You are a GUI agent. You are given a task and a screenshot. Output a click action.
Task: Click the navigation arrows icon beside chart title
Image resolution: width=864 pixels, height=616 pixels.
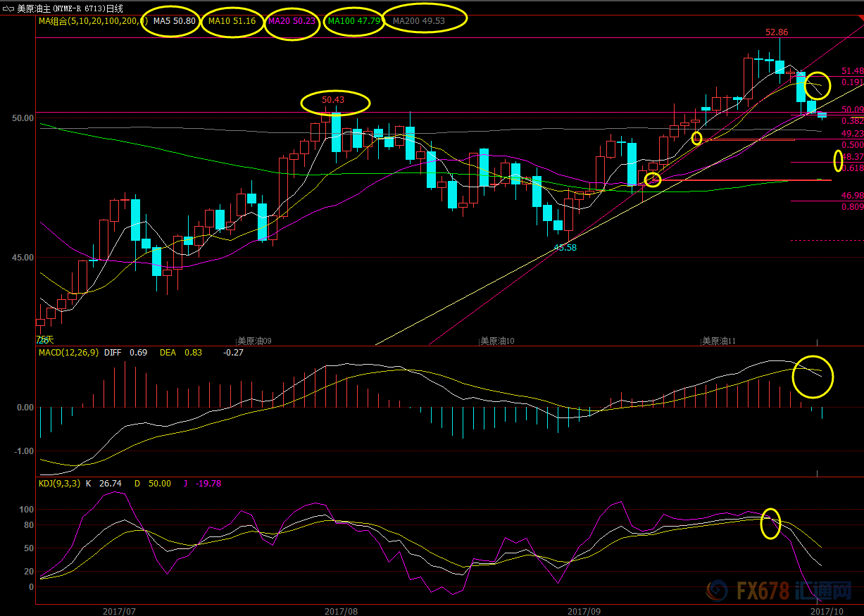click(8, 8)
